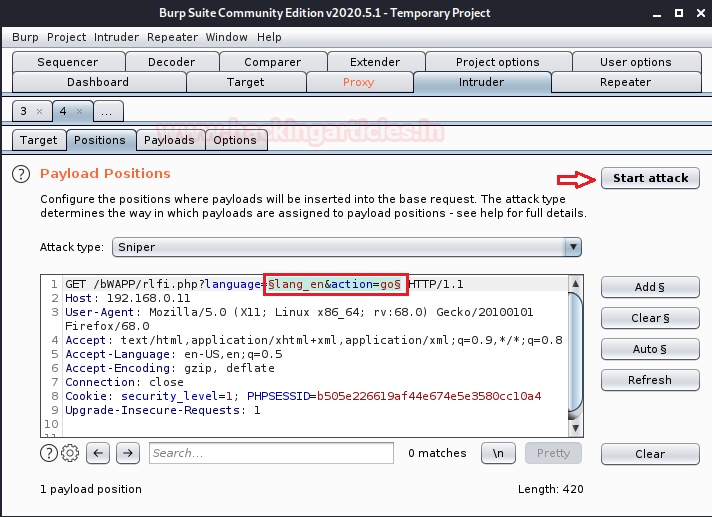The width and height of the screenshot is (712, 517).
Task: Switch to the Project options tab
Action: pyautogui.click(x=498, y=62)
